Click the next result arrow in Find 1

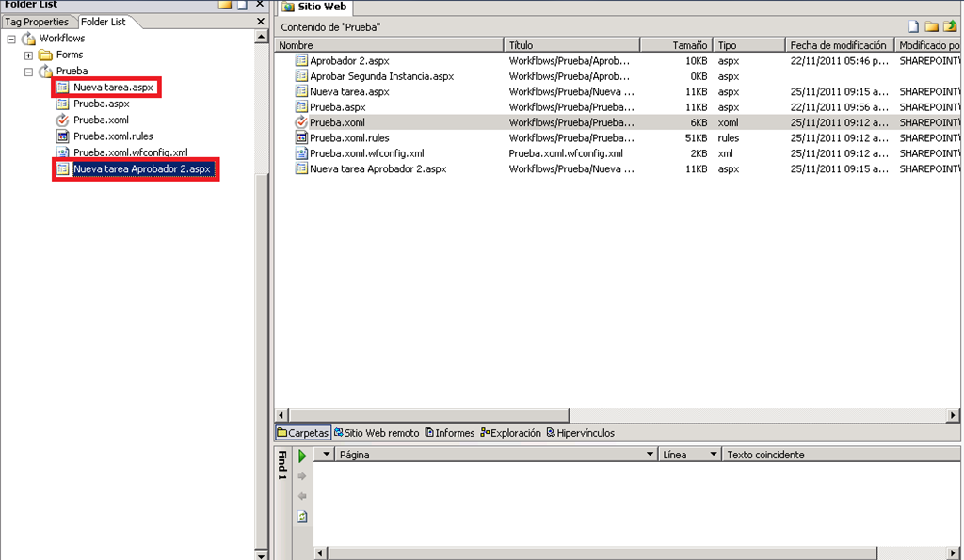tap(302, 476)
